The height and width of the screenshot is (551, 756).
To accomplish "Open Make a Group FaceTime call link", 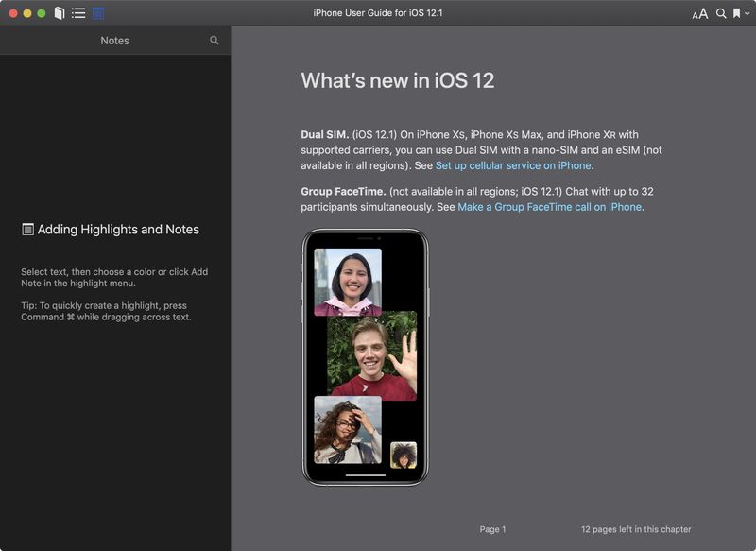I will [550, 207].
